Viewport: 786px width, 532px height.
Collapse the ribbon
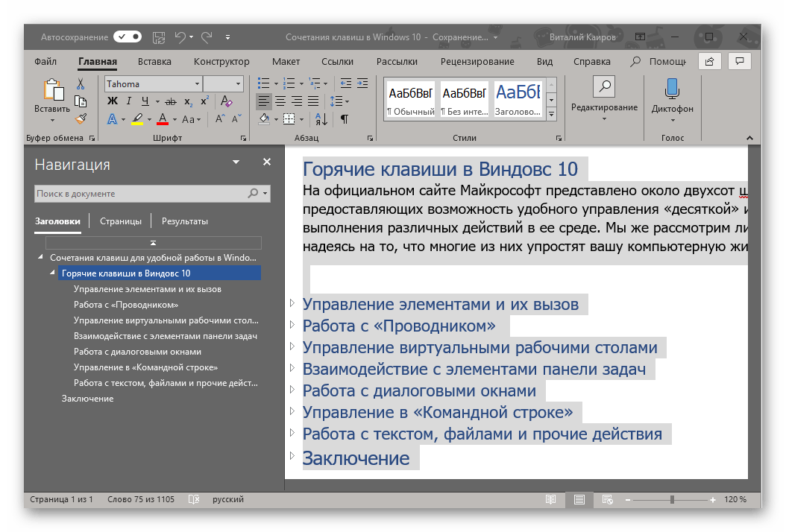(x=749, y=138)
